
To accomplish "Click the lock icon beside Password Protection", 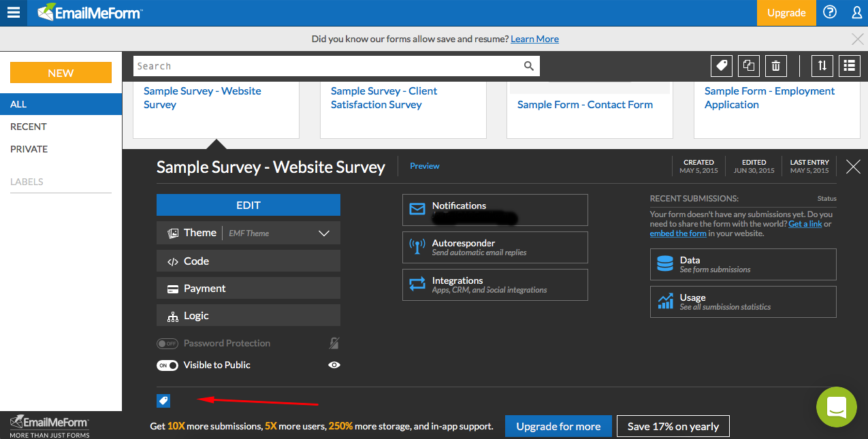I will coord(334,343).
